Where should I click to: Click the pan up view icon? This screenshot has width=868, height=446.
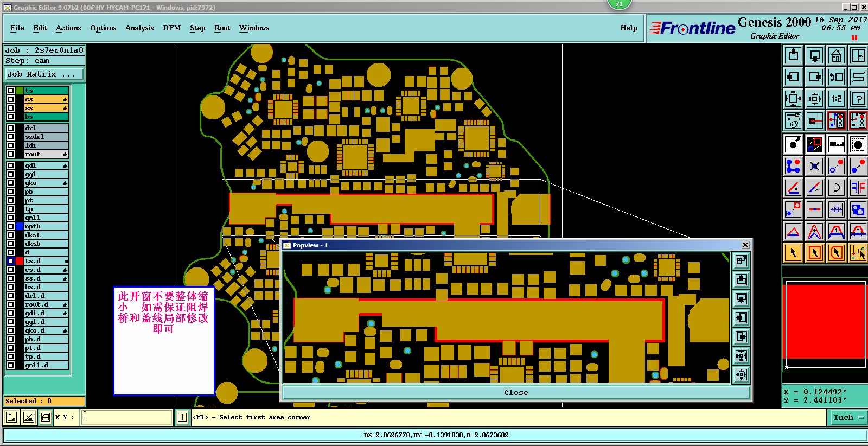[x=793, y=55]
